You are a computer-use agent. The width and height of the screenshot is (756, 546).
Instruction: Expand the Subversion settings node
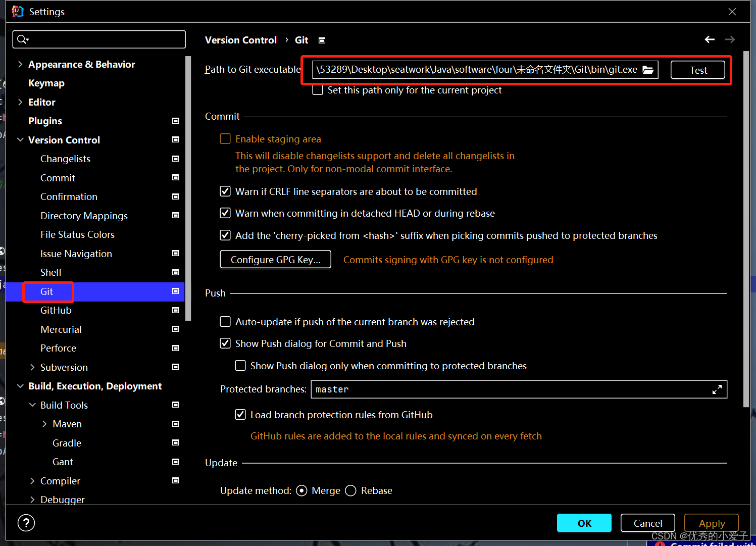point(32,367)
